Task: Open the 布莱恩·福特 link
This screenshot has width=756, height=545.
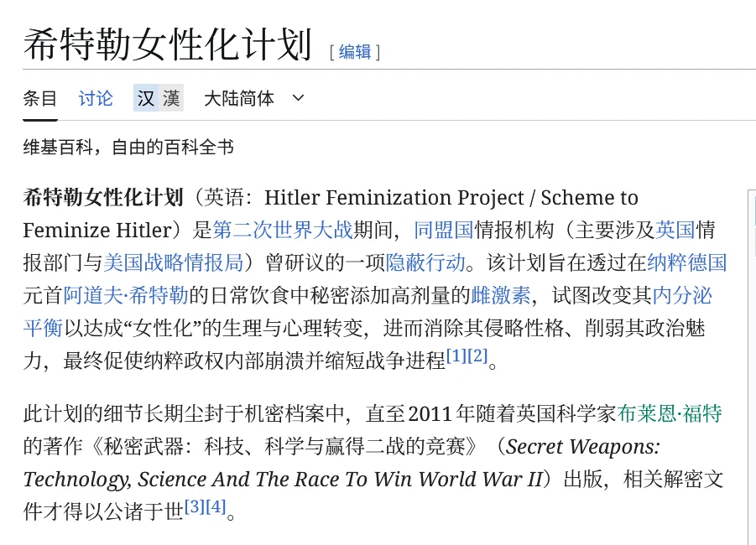Action: (670, 413)
